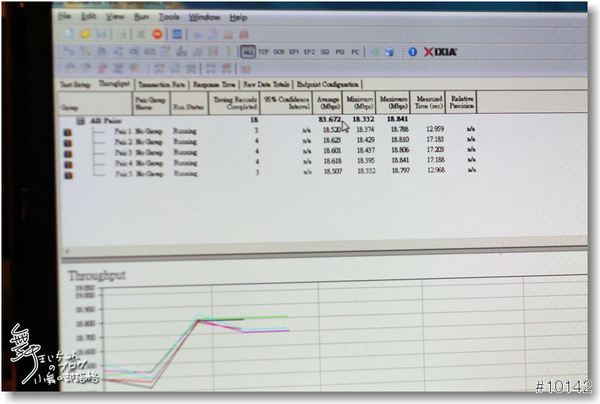Image resolution: width=600 pixels, height=404 pixels.
Task: Switch to the Transaction Rate tab
Action: pyautogui.click(x=161, y=85)
